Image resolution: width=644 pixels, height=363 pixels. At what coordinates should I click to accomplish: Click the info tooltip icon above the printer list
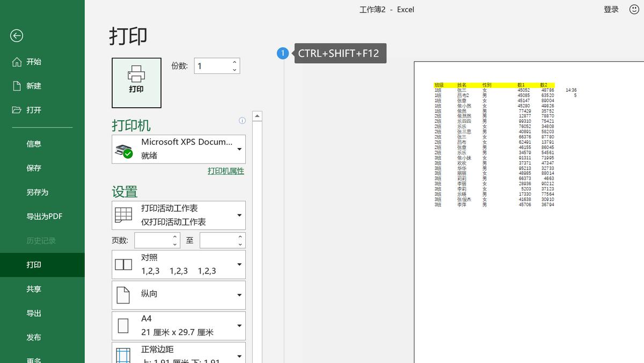tap(243, 121)
